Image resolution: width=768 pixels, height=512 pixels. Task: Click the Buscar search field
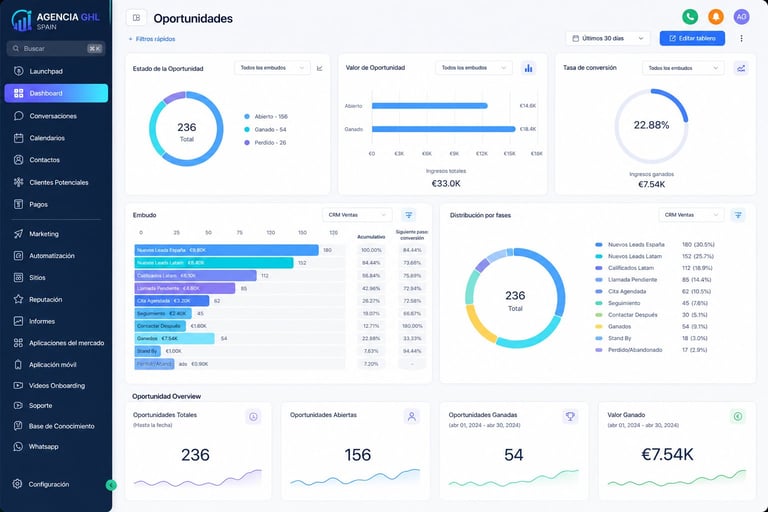(x=56, y=49)
